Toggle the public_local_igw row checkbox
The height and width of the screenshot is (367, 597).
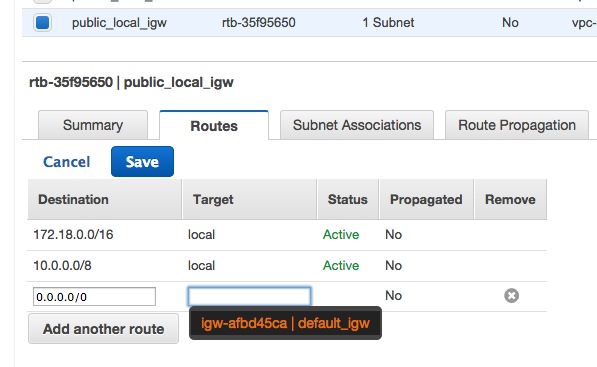point(42,22)
